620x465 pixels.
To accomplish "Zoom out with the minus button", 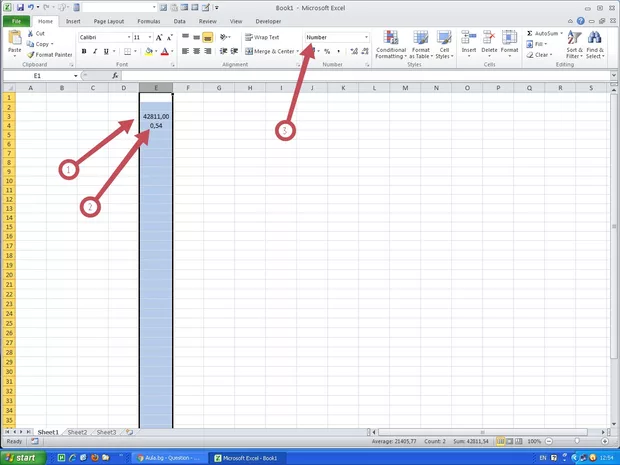I will point(549,441).
